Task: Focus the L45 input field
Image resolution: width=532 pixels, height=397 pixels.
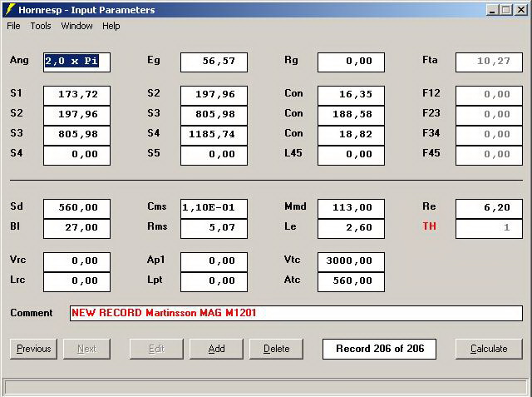Action: [x=351, y=156]
